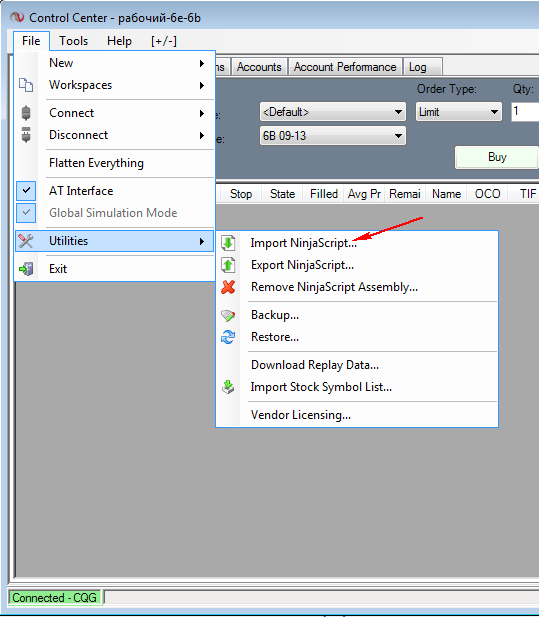Expand the New submenu arrow
539x617 pixels.
coord(202,63)
